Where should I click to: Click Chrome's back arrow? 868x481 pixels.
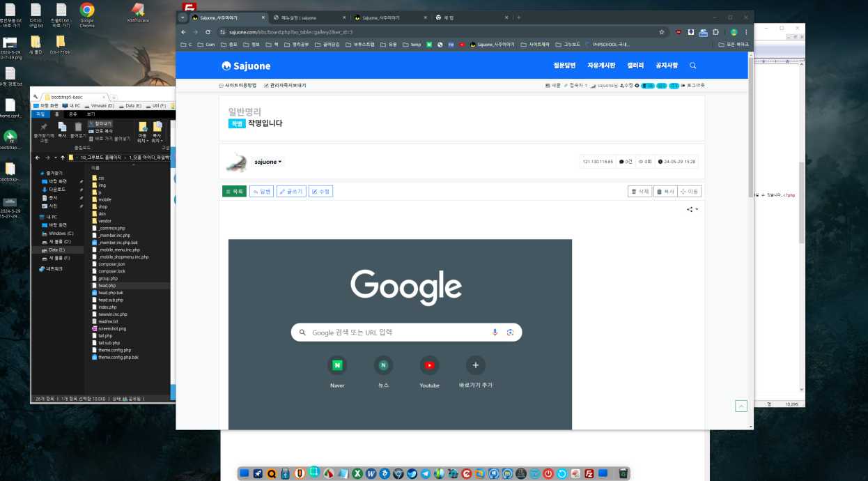[x=183, y=32]
